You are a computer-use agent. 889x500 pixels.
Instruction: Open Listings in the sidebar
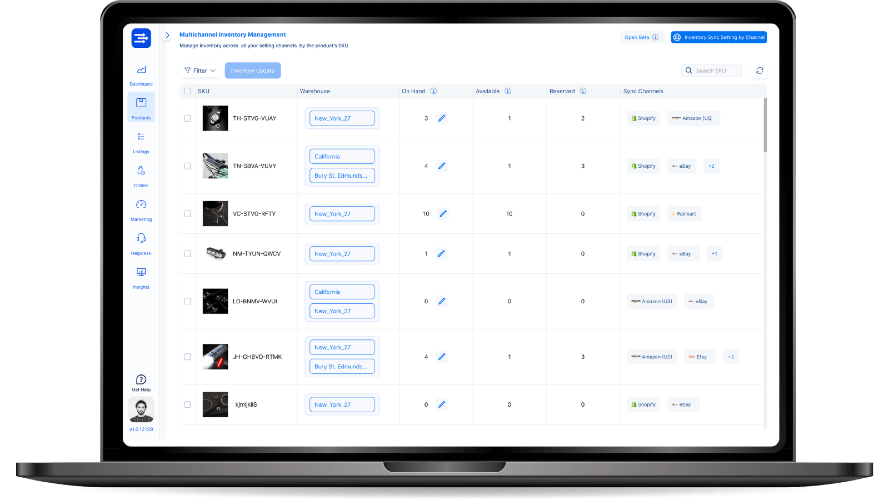(141, 142)
